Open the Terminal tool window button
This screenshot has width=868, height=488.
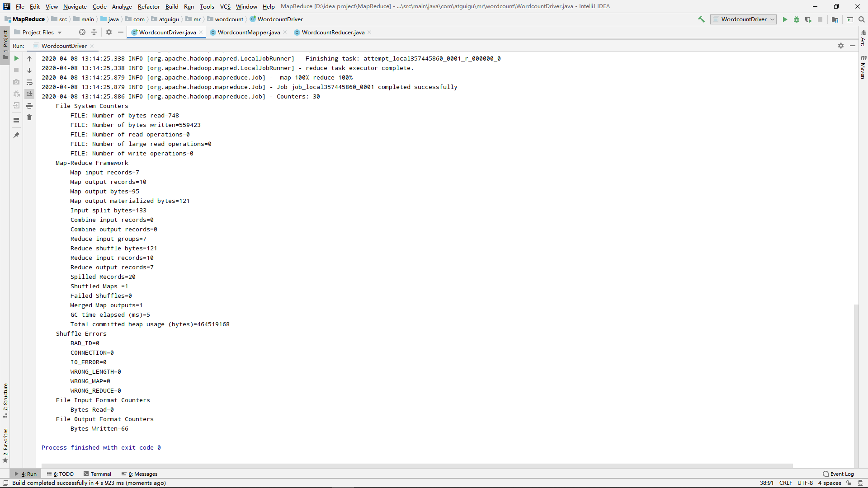[x=97, y=474]
